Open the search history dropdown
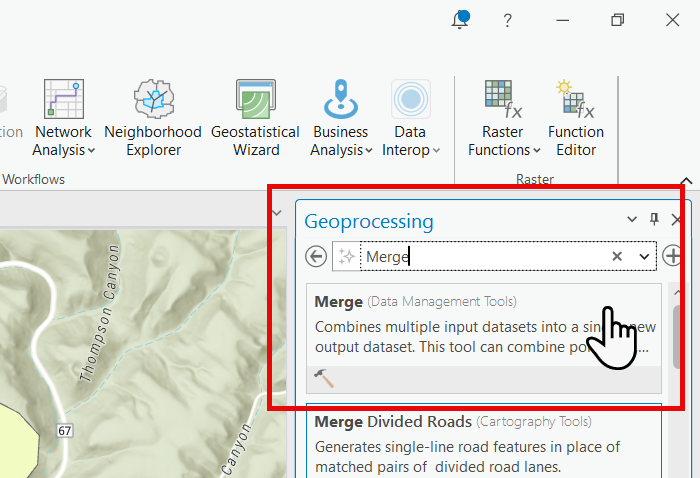Screen dimensions: 700x478 tap(644, 257)
